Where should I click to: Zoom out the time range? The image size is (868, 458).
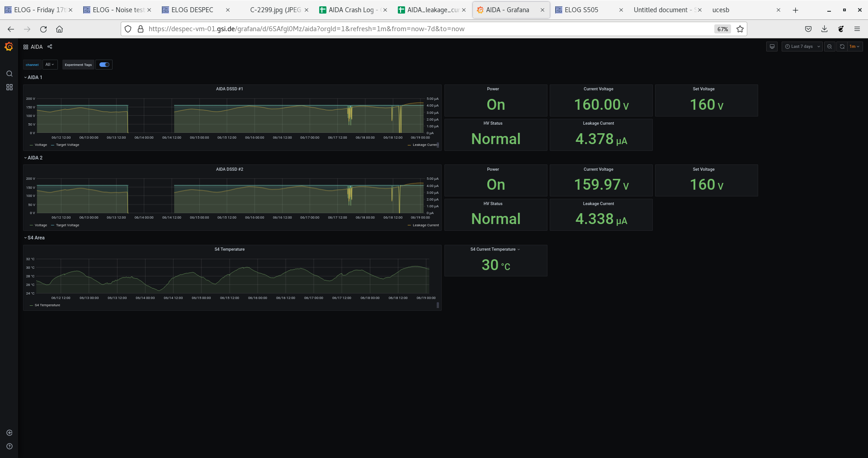pyautogui.click(x=830, y=47)
